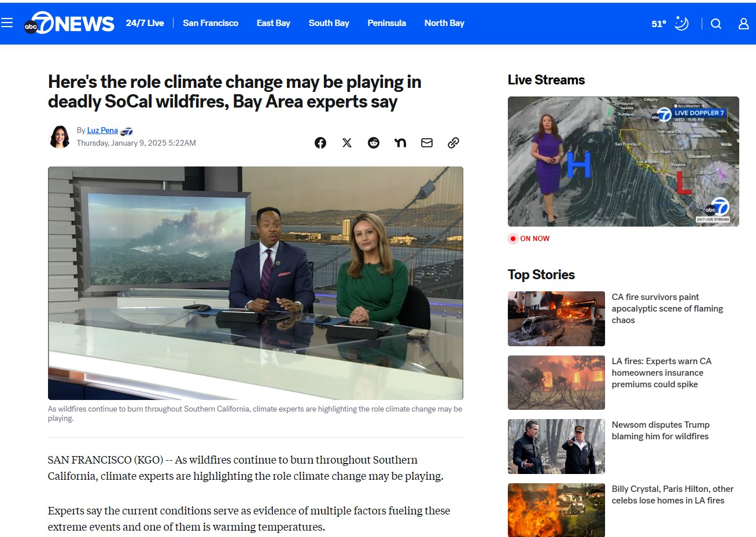Share the article via email icon

click(427, 143)
